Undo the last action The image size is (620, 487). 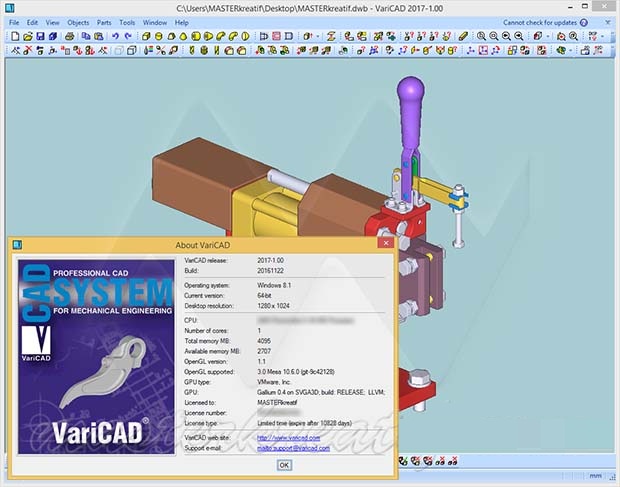(x=115, y=36)
